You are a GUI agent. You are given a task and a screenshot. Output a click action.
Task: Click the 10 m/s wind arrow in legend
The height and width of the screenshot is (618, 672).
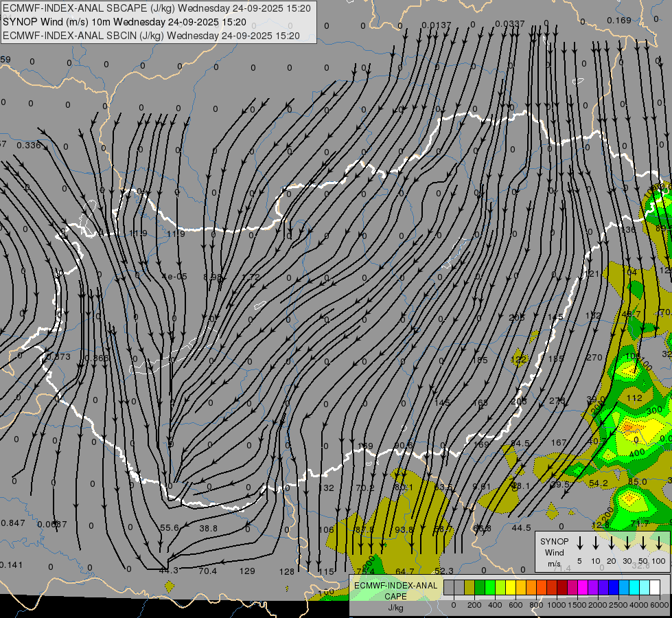click(x=596, y=543)
